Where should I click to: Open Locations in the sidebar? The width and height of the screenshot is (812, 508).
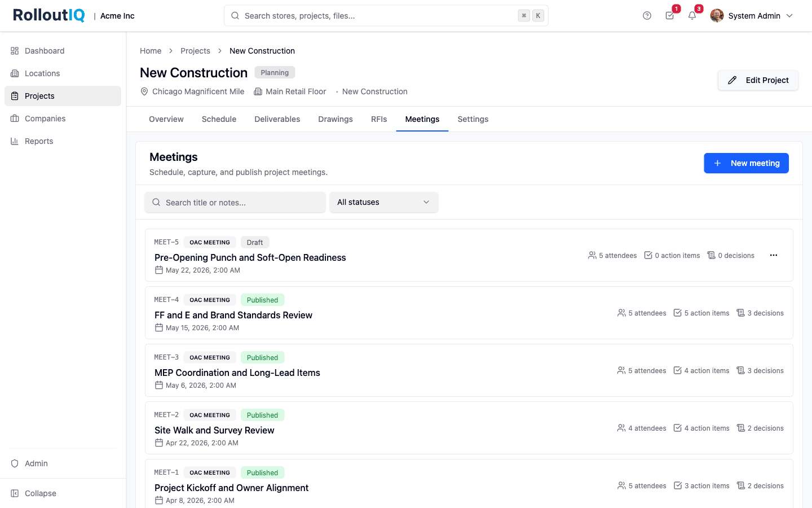pos(63,73)
